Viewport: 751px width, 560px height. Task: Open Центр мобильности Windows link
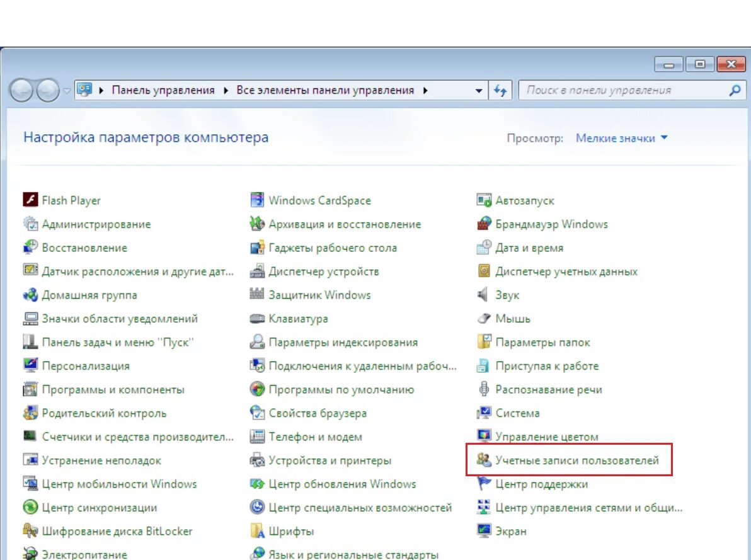[x=119, y=484]
